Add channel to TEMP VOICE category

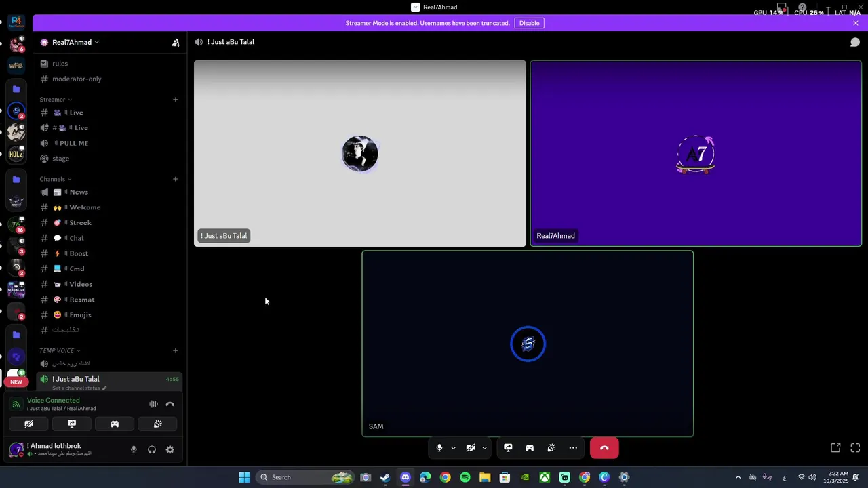click(x=175, y=350)
